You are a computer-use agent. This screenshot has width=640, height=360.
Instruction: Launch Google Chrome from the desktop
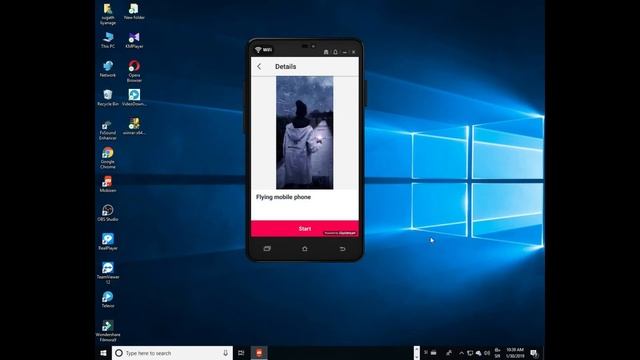108,158
